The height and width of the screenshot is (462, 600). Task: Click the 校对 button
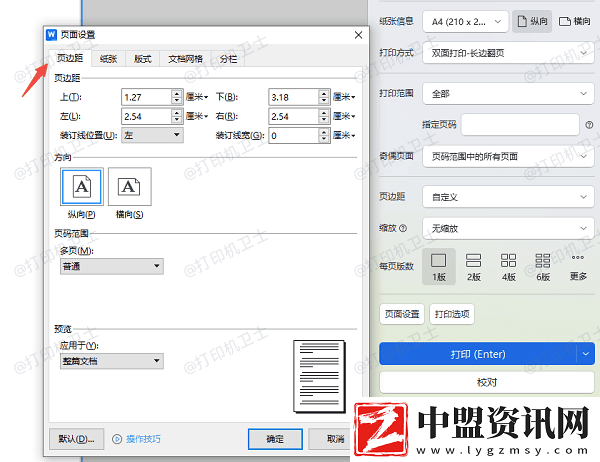click(x=487, y=382)
